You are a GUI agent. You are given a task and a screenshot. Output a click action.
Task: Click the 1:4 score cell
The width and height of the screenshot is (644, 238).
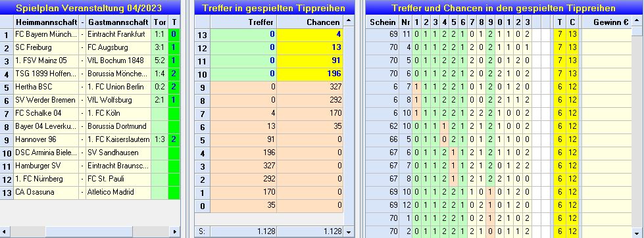pyautogui.click(x=160, y=74)
